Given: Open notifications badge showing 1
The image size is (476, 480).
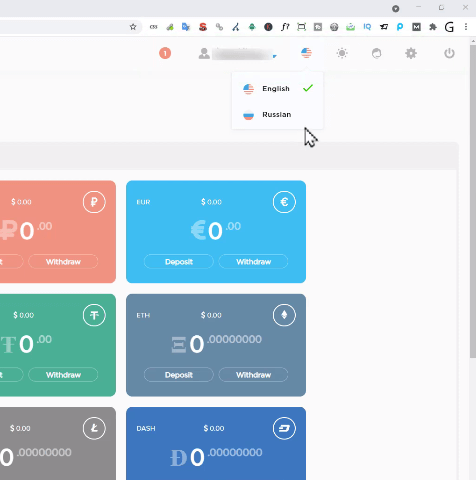Looking at the screenshot, I should (165, 53).
